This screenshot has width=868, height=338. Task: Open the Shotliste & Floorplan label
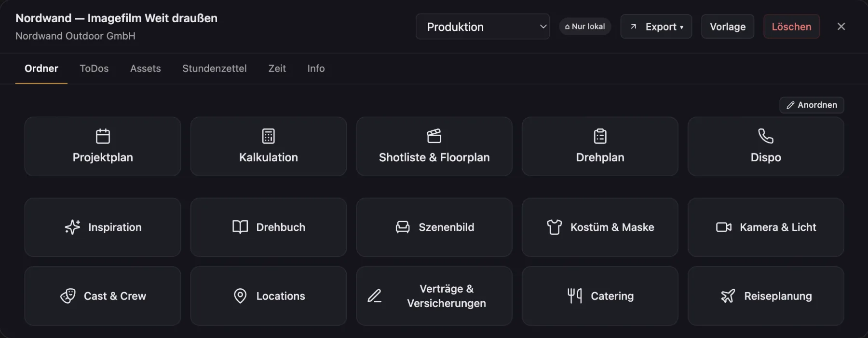click(434, 157)
